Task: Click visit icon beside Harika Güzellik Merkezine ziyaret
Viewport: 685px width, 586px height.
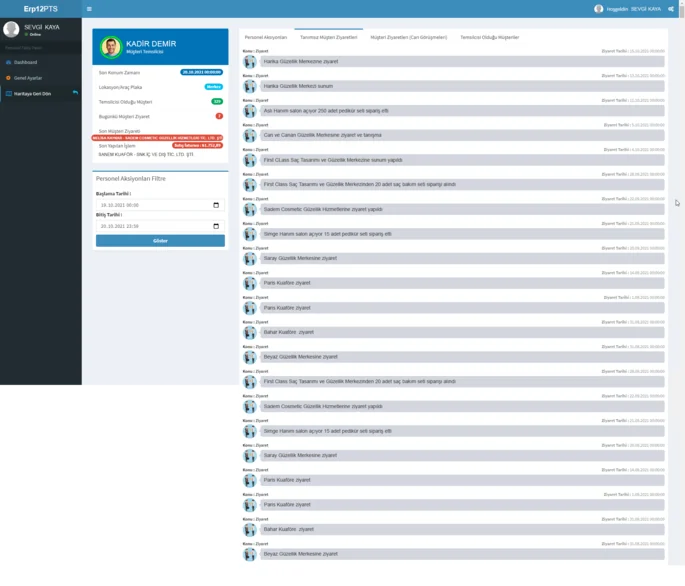Action: point(249,62)
